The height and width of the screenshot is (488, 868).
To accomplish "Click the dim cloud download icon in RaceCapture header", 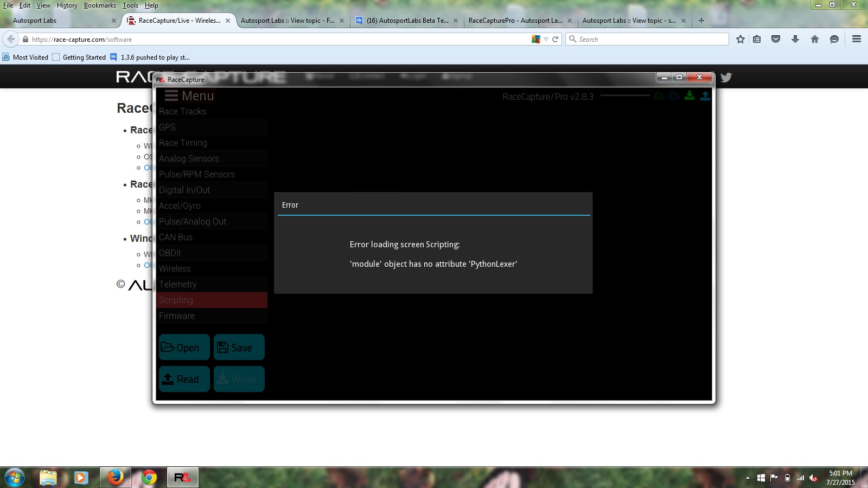I will [x=674, y=95].
